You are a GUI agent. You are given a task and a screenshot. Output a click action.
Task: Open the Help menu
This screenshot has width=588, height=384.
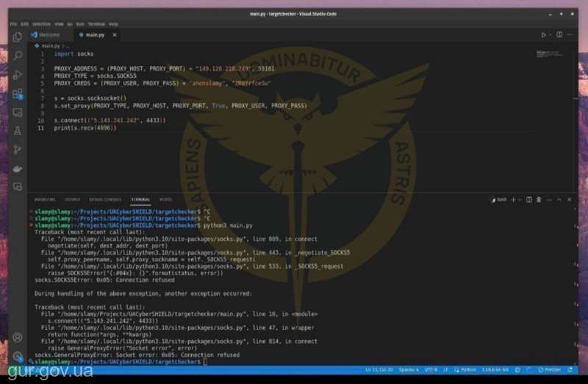point(113,24)
